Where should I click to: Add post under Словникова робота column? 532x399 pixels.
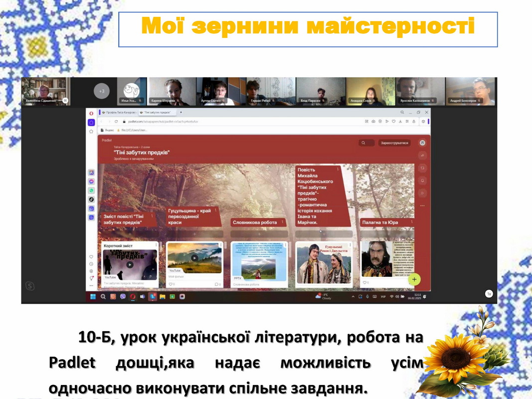pyautogui.click(x=259, y=234)
